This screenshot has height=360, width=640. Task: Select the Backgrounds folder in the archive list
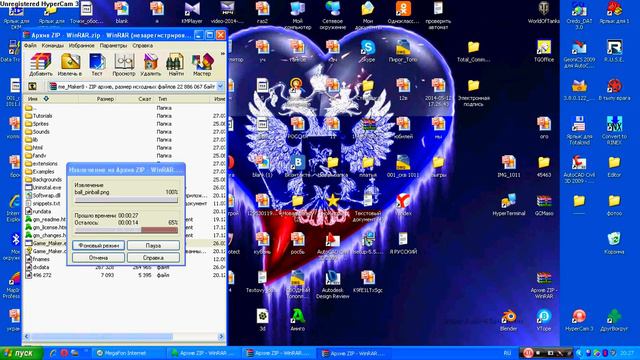pyautogui.click(x=43, y=180)
